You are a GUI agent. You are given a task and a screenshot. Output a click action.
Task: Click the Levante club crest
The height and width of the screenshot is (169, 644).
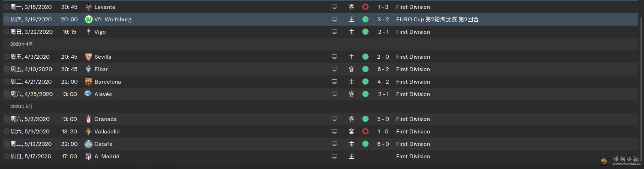click(88, 7)
